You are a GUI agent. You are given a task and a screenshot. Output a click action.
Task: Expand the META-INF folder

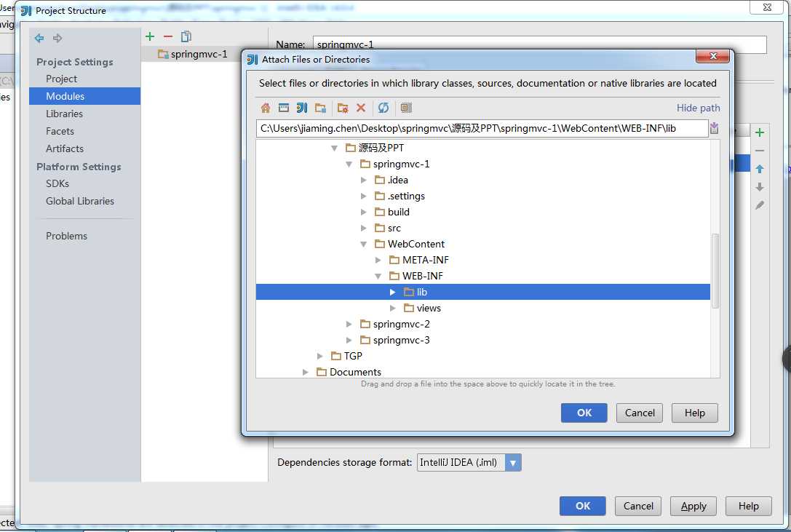pyautogui.click(x=378, y=260)
